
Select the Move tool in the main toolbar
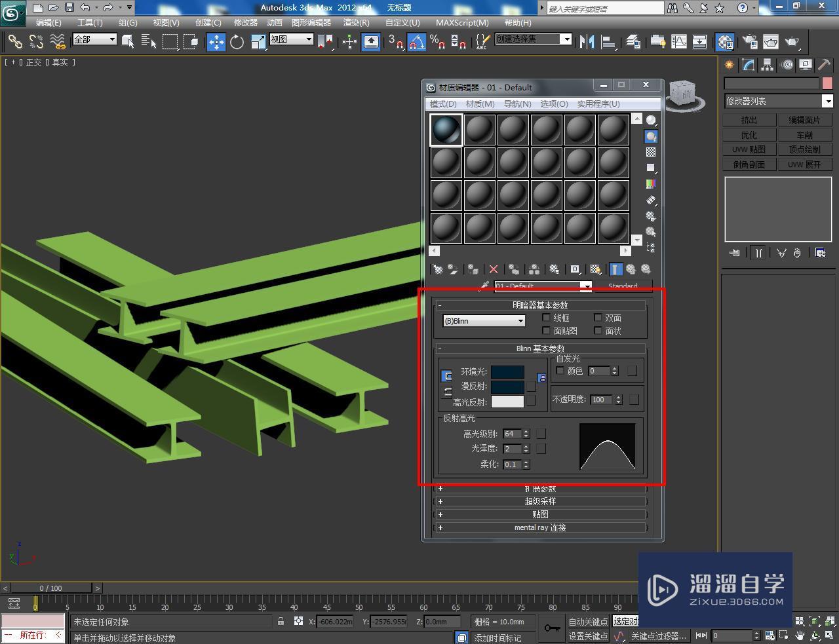216,43
